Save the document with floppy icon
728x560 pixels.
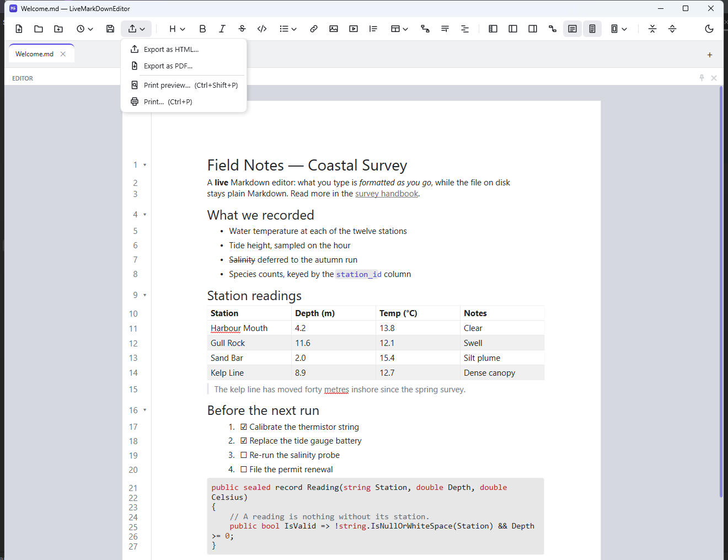110,29
